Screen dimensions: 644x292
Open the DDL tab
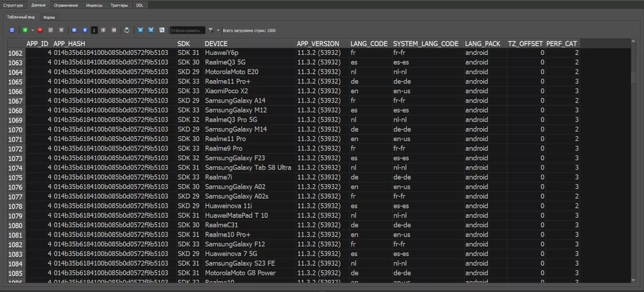140,5
